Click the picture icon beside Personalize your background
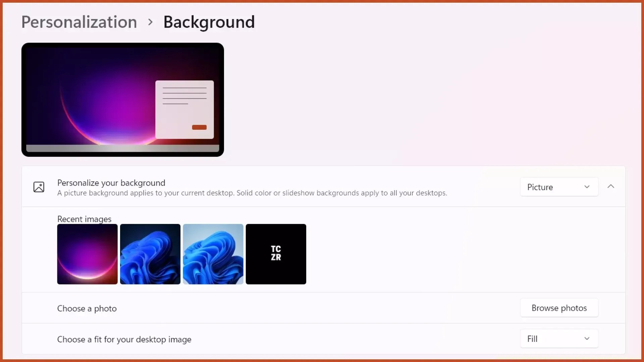Viewport: 644px width, 362px height. tap(39, 187)
